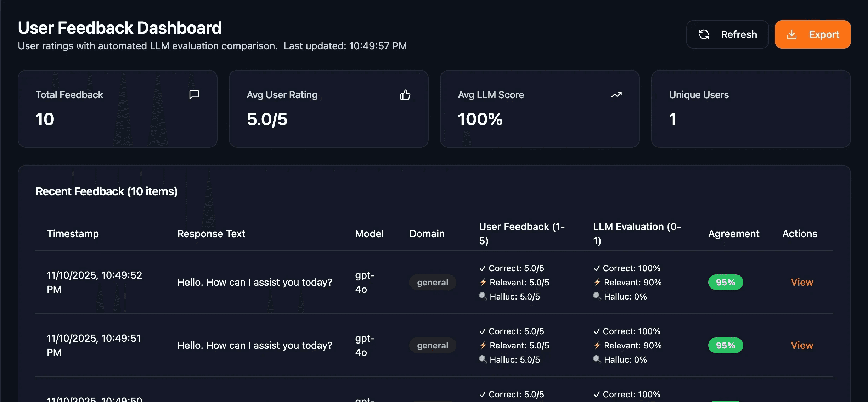Click the trending arrow icon on Avg LLM Score

(x=616, y=95)
